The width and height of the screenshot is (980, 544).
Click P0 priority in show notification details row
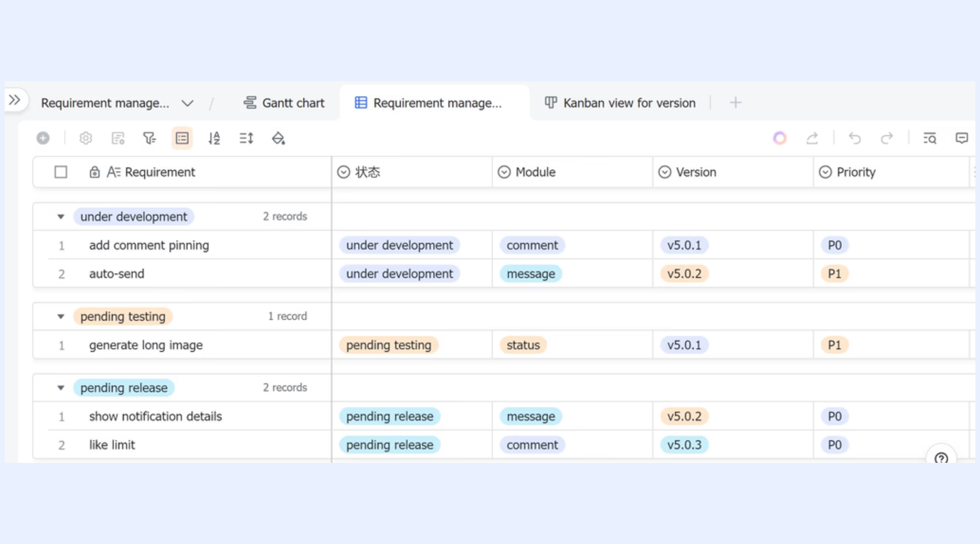coord(835,416)
